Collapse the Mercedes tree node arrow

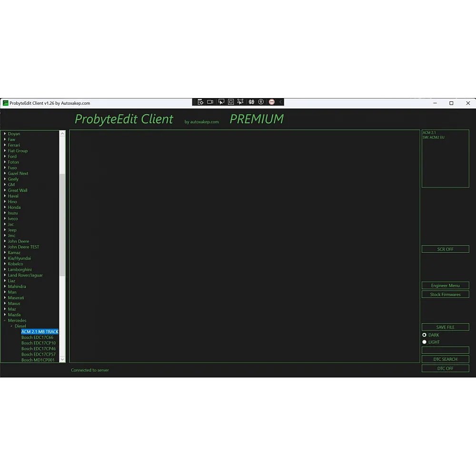click(5, 320)
